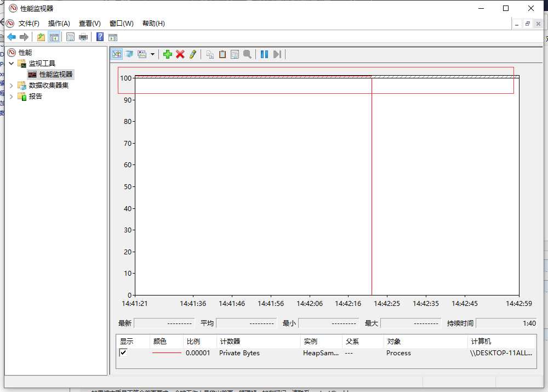This screenshot has height=392, width=548.
Task: Highlight counter with the pen icon
Action: (x=192, y=54)
